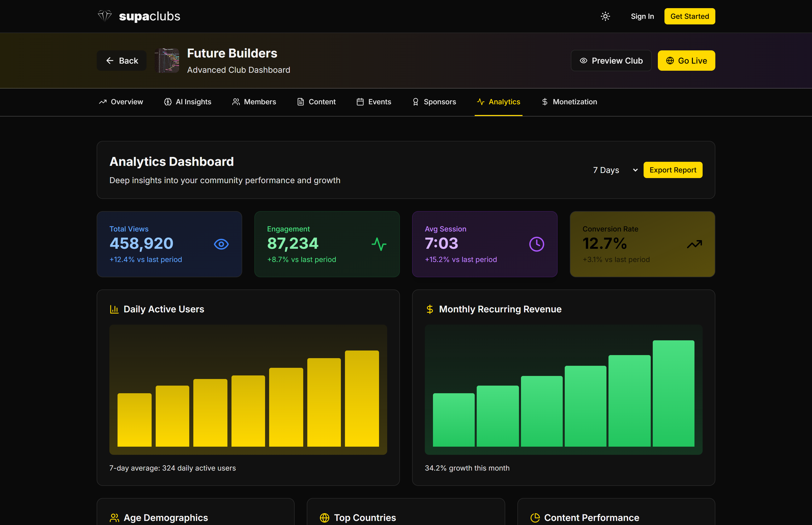Click the pie chart icon beside Content Performance
This screenshot has width=812, height=525.
coord(535,518)
